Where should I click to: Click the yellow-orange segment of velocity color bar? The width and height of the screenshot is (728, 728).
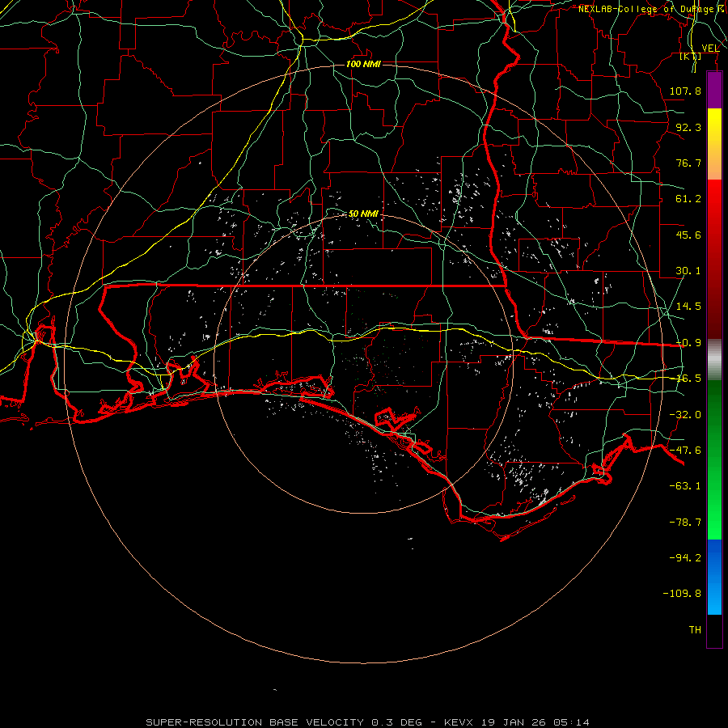click(x=714, y=144)
